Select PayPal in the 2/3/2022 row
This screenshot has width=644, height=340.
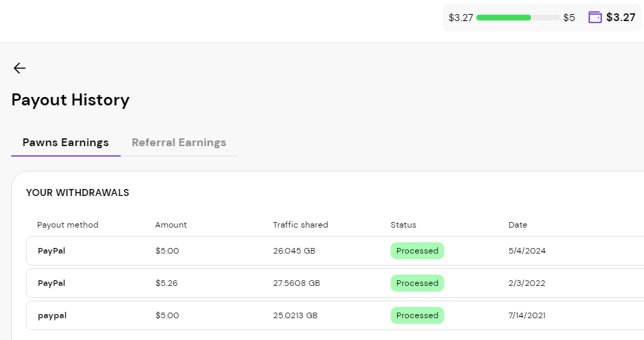tap(51, 283)
